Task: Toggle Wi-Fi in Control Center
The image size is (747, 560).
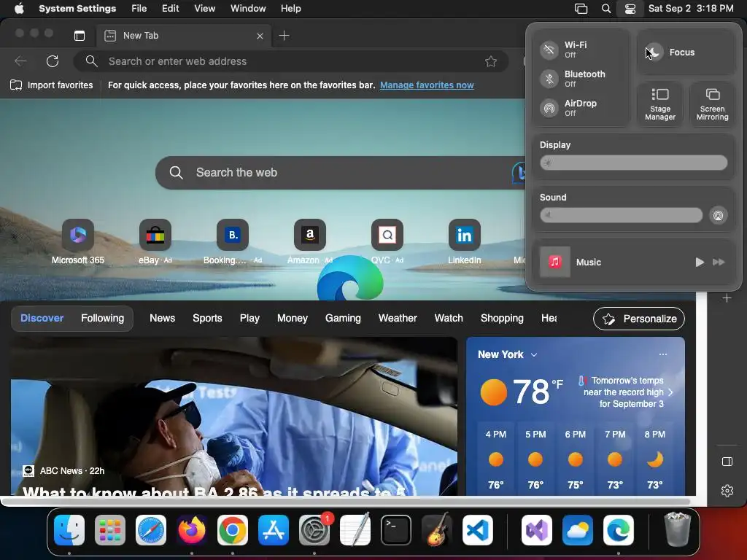Action: coord(549,50)
